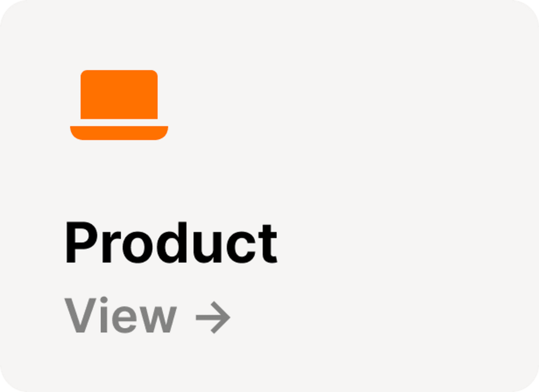Click the Product heading

coord(171,242)
